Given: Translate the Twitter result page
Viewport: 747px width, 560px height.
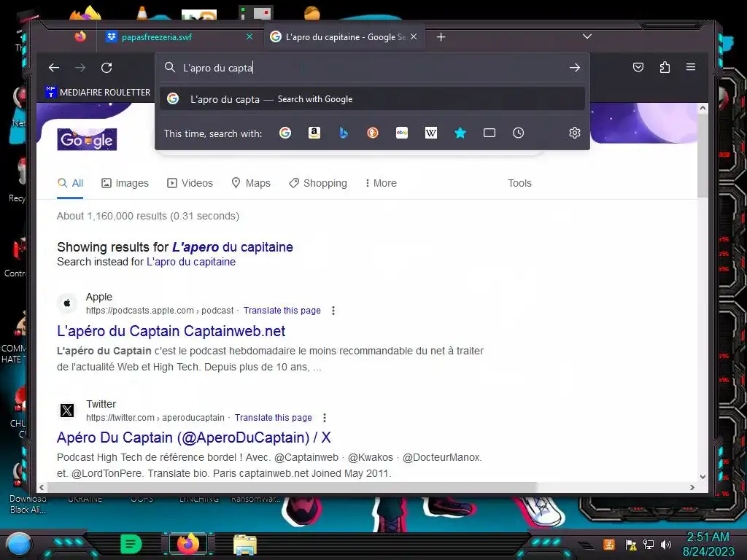Looking at the screenshot, I should point(274,418).
